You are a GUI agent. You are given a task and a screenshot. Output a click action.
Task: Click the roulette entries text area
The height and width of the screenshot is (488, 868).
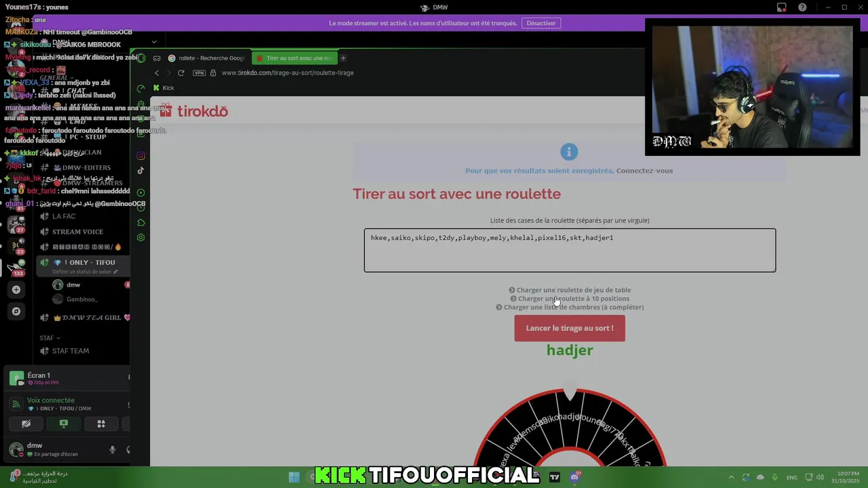click(570, 250)
